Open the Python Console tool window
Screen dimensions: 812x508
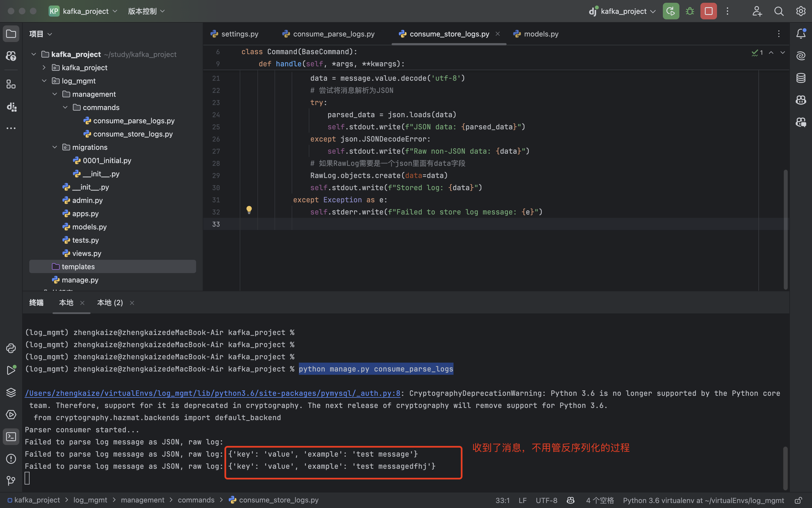pos(11,348)
